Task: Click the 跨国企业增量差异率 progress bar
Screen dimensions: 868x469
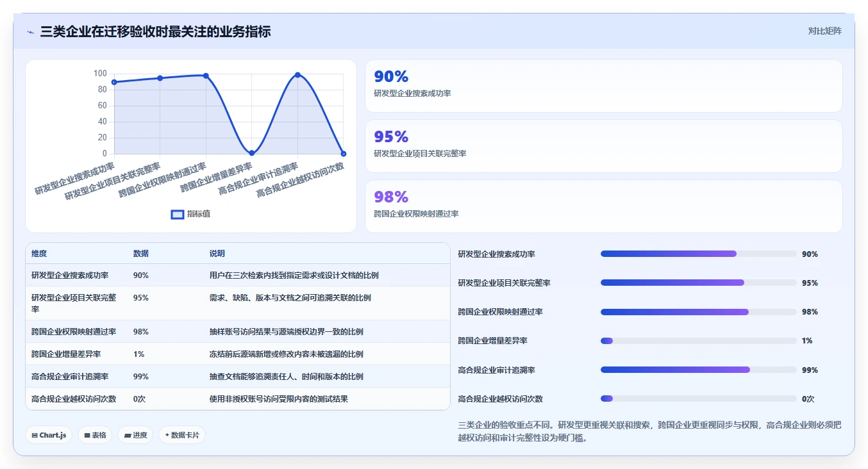Action: pos(698,341)
